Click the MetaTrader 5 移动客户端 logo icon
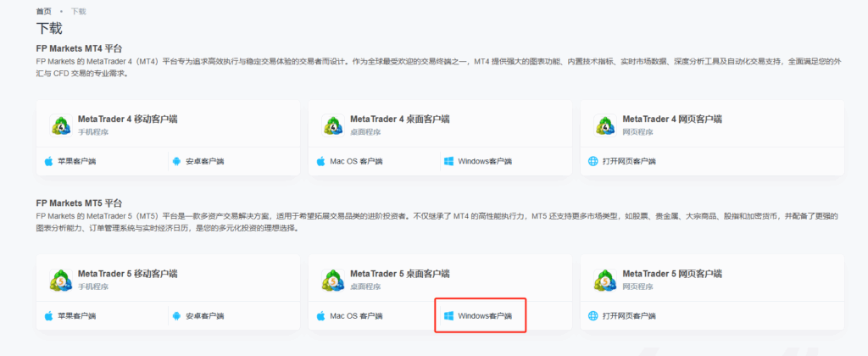This screenshot has width=868, height=356. coord(60,280)
